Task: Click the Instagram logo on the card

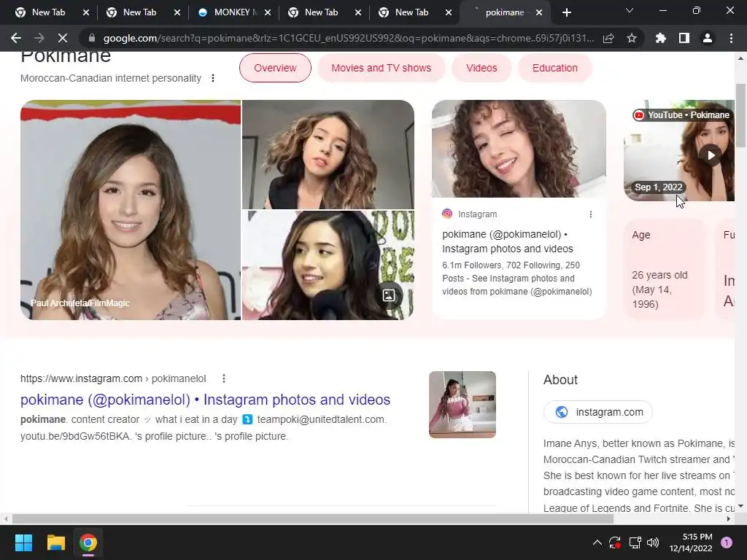Action: point(447,214)
